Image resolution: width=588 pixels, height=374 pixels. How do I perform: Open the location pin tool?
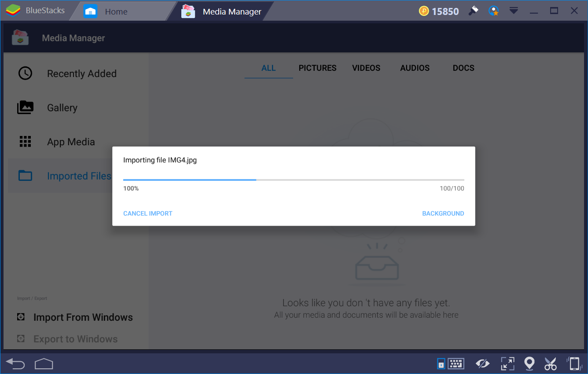pyautogui.click(x=529, y=363)
